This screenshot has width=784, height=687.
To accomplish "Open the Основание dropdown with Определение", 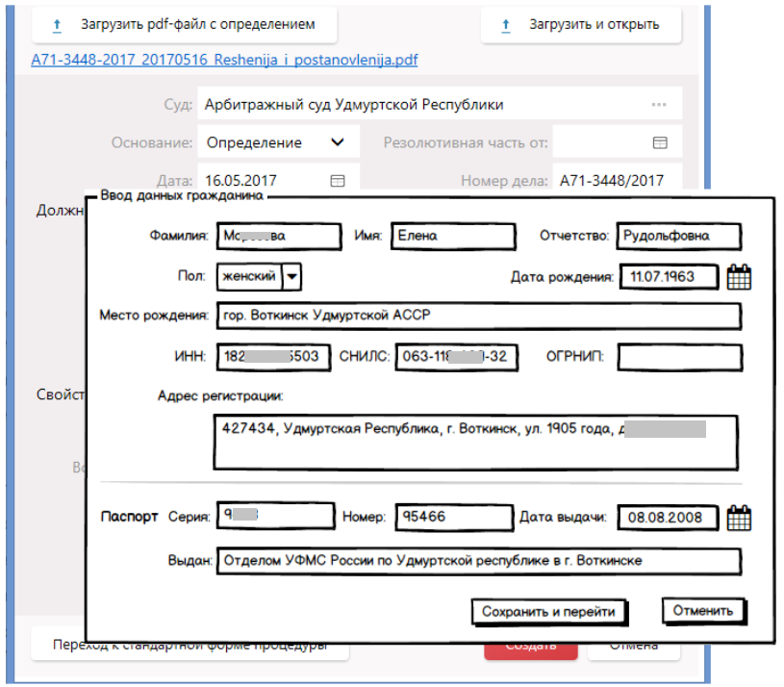I will coord(278,142).
